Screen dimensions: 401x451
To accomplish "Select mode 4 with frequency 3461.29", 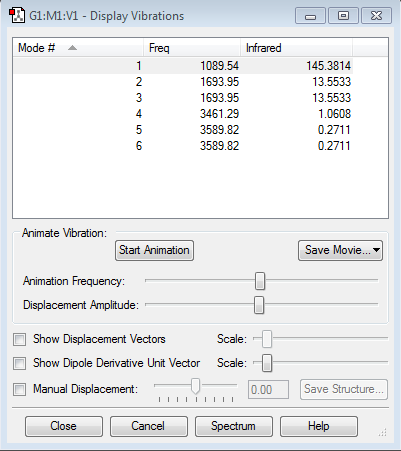I will coord(183,114).
